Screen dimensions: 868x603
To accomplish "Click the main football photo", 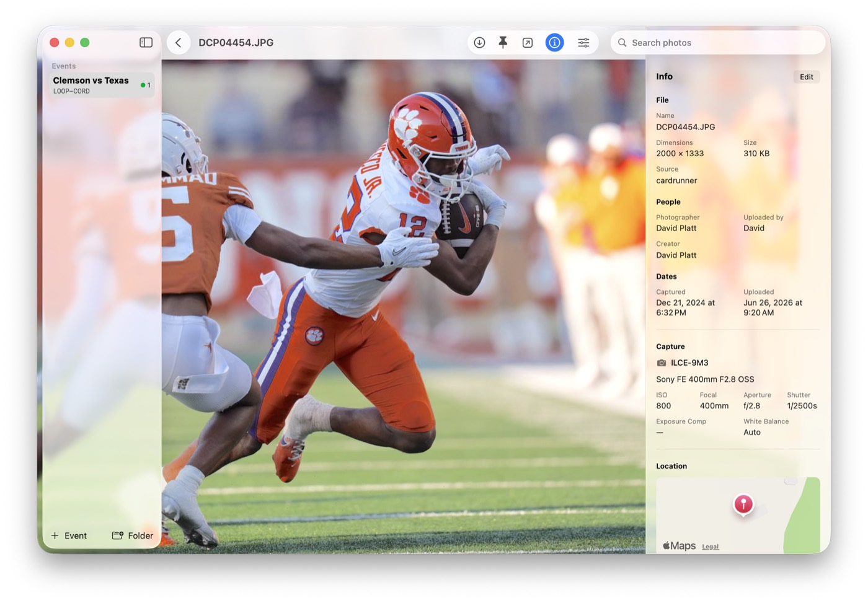I will coord(403,306).
